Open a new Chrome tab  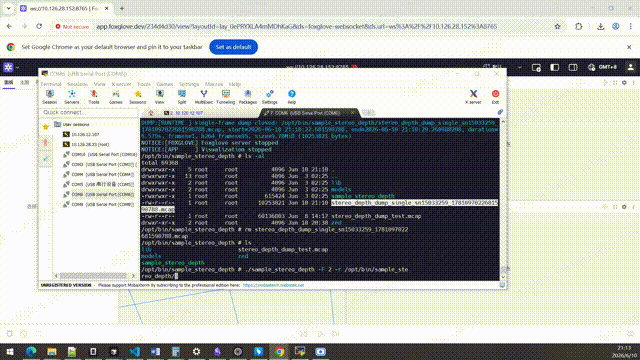pos(122,8)
